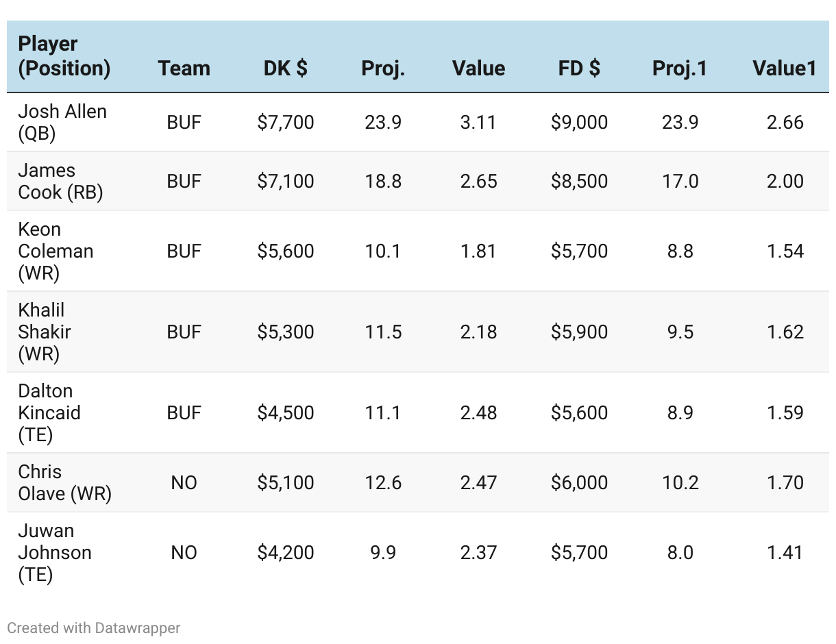Click the Player (Position) column header
836x644 pixels.
64,56
